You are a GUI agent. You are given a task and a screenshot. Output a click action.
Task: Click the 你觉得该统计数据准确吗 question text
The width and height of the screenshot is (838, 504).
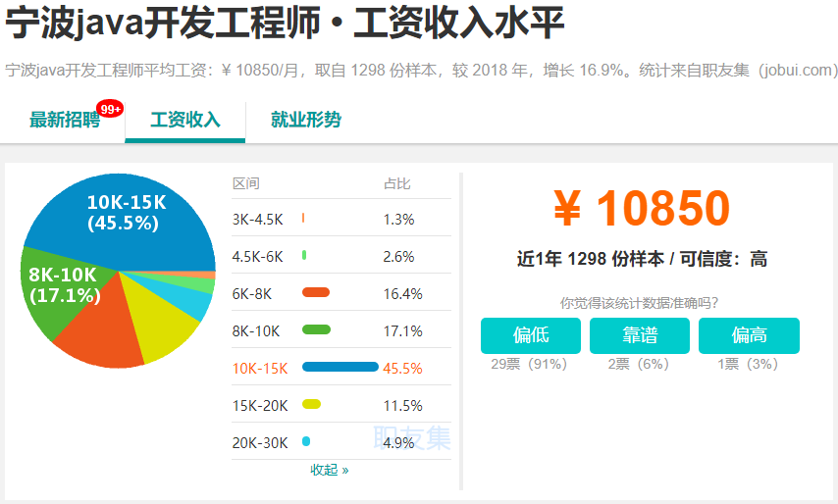click(x=639, y=303)
